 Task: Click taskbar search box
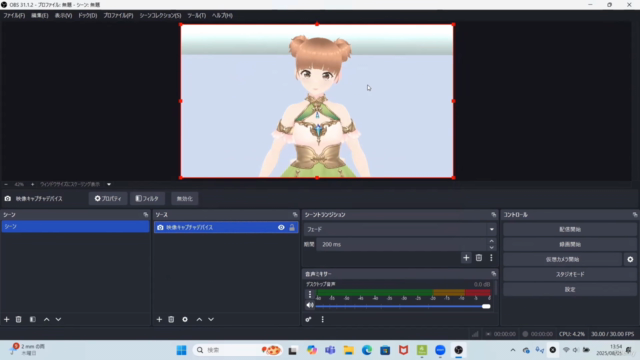pyautogui.click(x=238, y=350)
